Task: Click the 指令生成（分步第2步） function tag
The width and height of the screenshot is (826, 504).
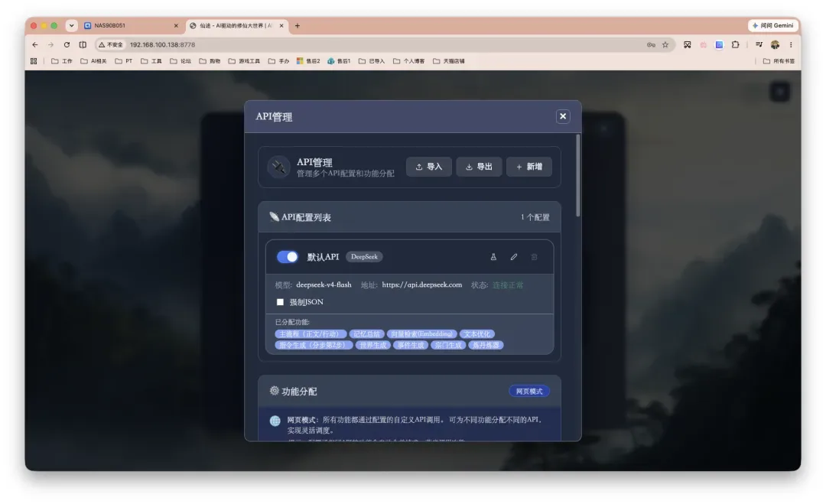Action: coord(314,346)
